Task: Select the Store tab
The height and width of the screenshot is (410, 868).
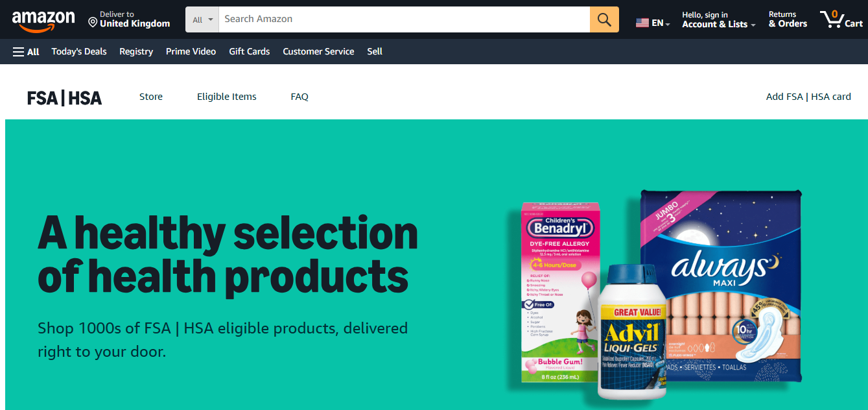Action: coord(151,97)
